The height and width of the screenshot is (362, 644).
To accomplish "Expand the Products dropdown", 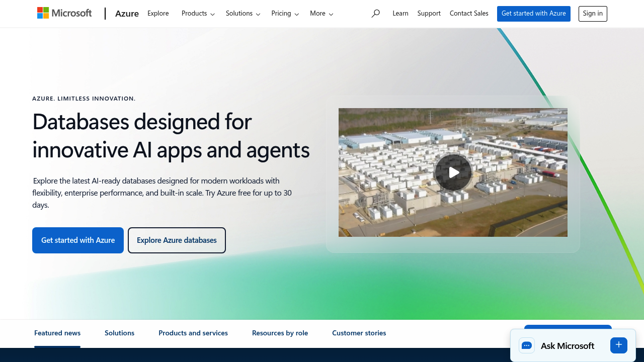I will click(x=198, y=14).
